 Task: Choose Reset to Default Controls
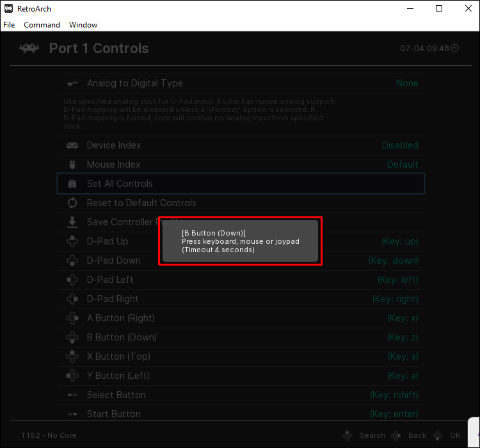241,203
